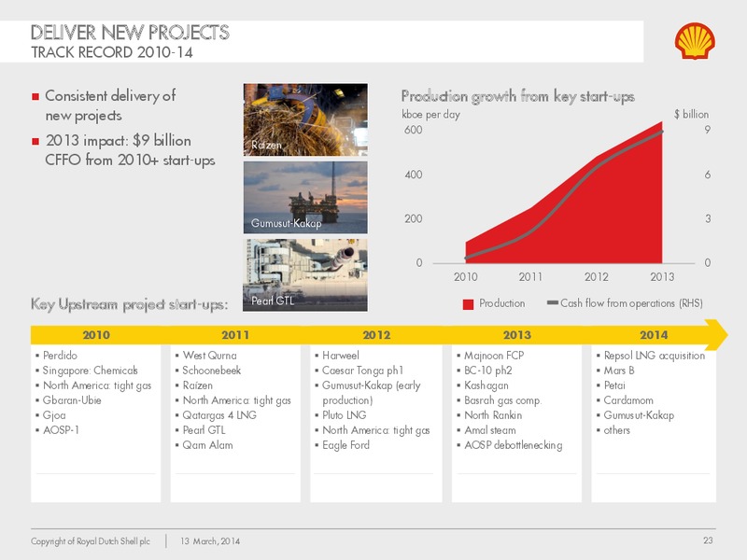
Task: Click 'Amal steam' list item
Action: [490, 430]
